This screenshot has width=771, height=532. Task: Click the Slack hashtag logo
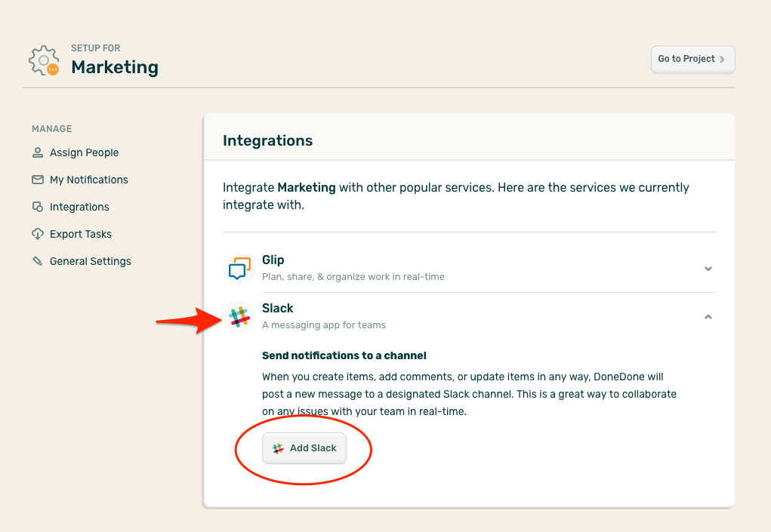tap(239, 317)
